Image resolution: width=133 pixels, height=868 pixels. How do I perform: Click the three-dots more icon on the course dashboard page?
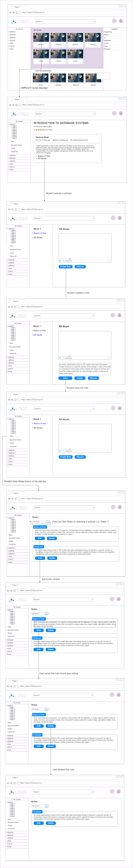pyautogui.click(x=114, y=21)
